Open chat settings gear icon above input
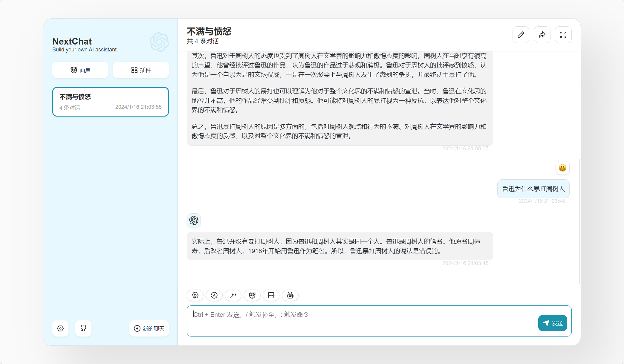Screen dimensions: 624x364 [x=195, y=295]
